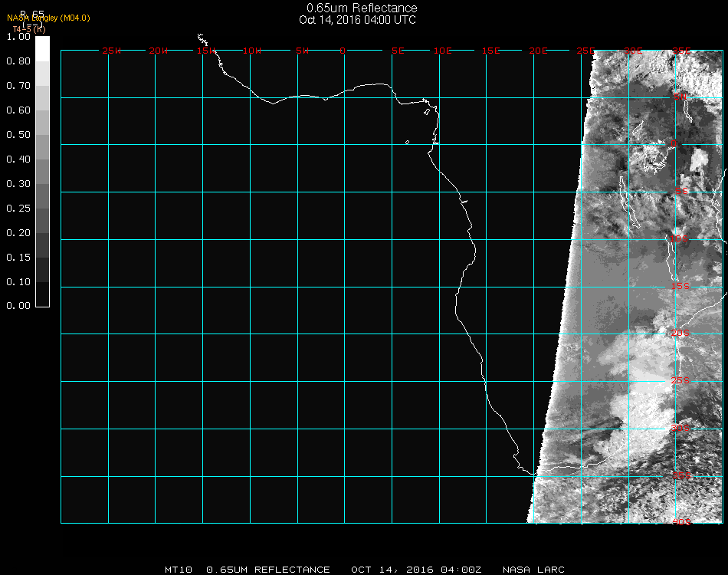Select the 5N latitude label
The image size is (728, 575).
coord(680,97)
